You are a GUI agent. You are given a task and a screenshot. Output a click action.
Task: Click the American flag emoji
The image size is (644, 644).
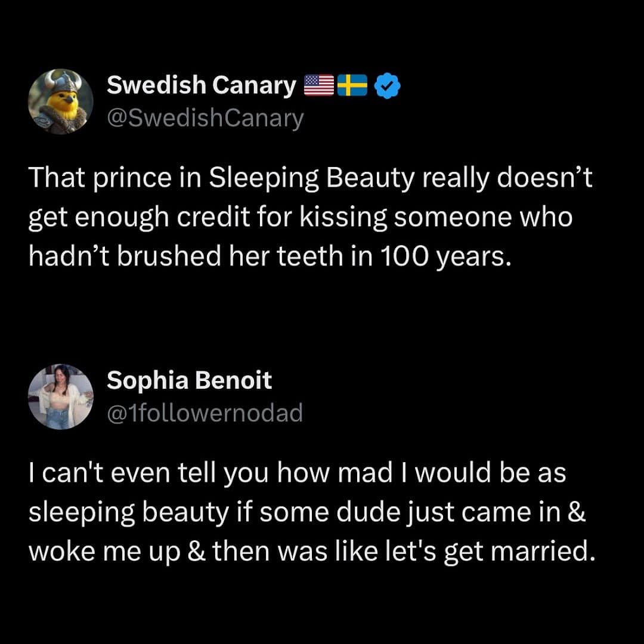click(x=319, y=86)
